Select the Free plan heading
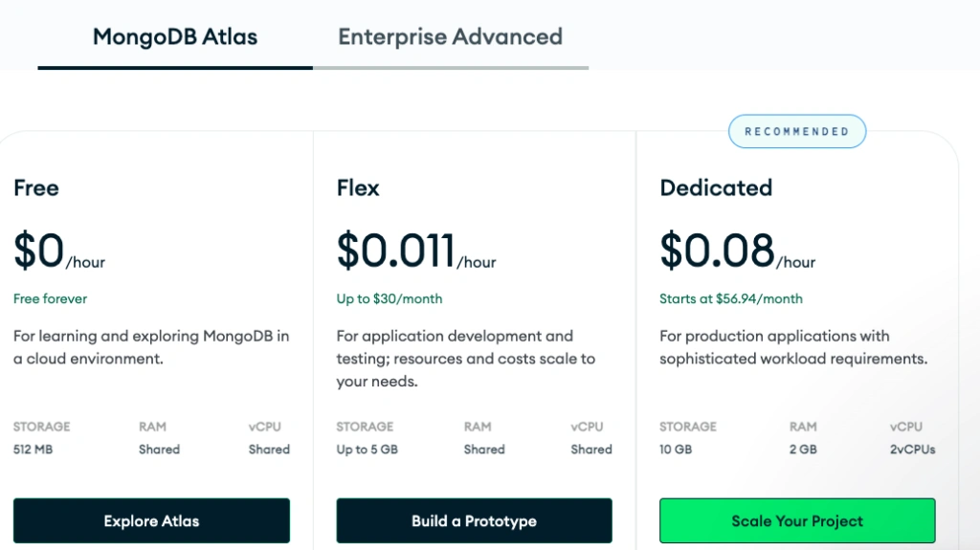 (36, 188)
